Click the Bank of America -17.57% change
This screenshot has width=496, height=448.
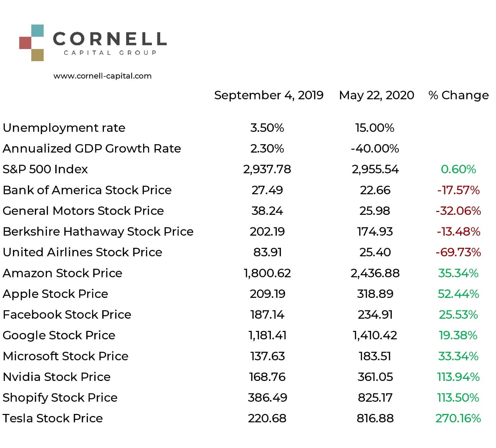458,190
